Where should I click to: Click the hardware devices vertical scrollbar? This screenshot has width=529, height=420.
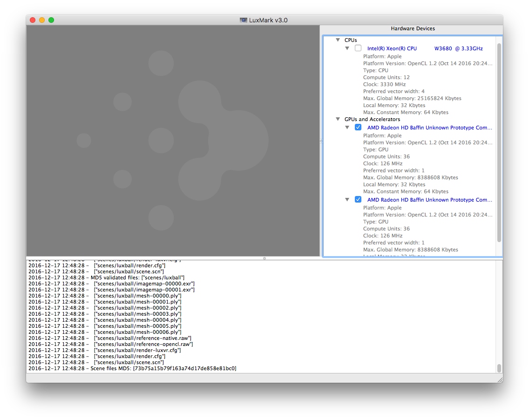click(x=499, y=142)
